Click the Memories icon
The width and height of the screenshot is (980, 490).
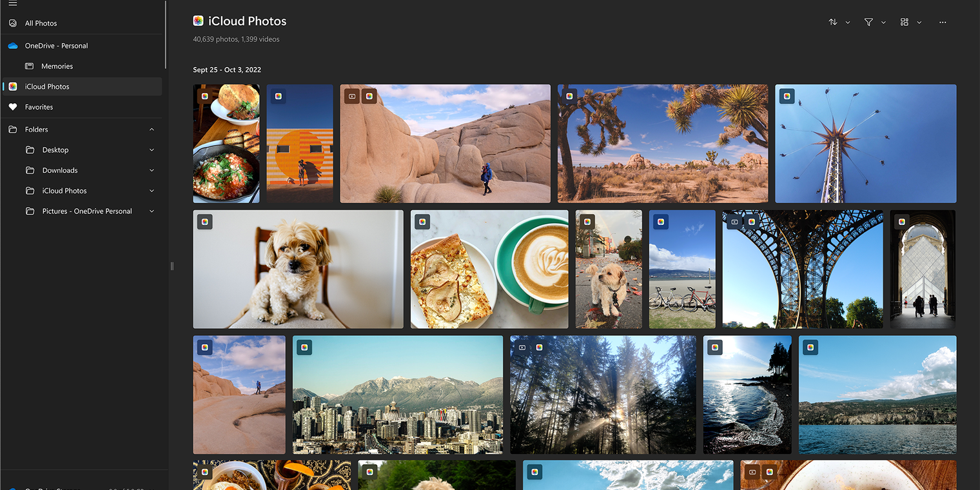(29, 66)
